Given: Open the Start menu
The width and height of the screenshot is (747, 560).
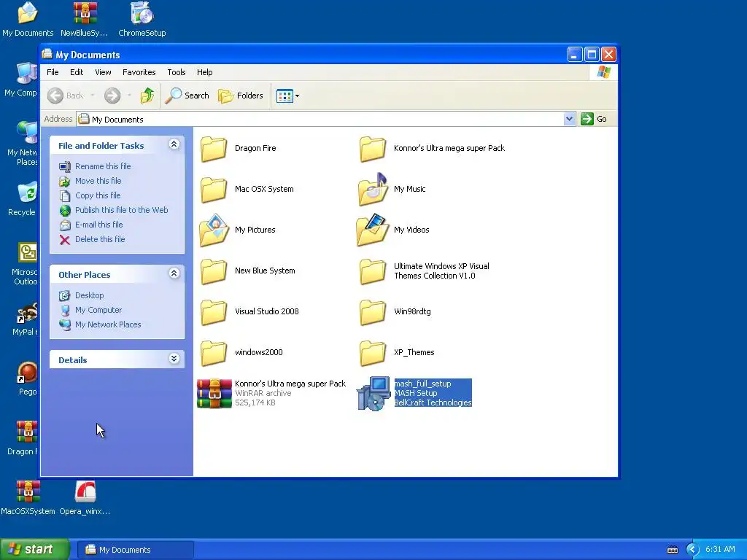Looking at the screenshot, I should 35,550.
